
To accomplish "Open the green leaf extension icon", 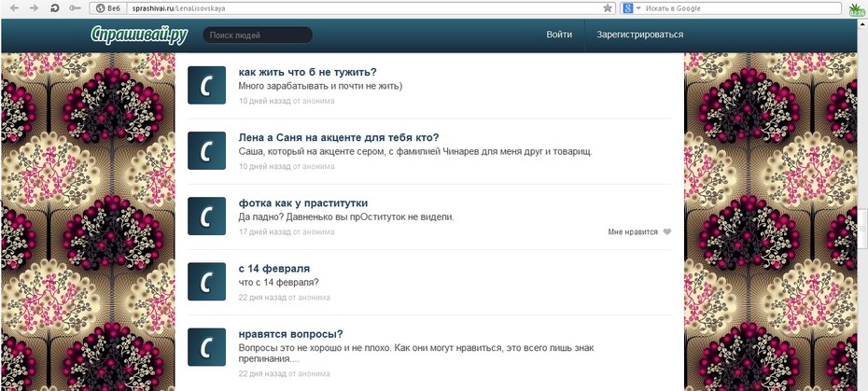I will (x=858, y=9).
